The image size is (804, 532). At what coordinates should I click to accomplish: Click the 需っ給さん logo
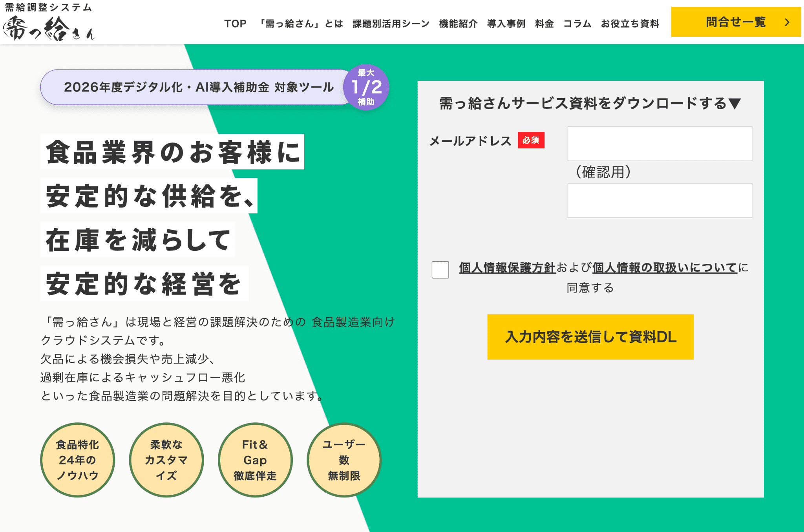[x=49, y=22]
